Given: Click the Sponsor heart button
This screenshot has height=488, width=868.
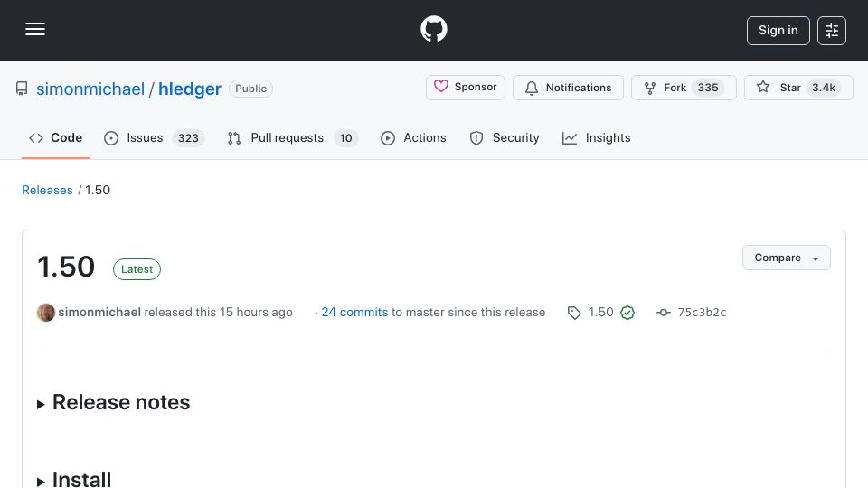Looking at the screenshot, I should [x=466, y=88].
